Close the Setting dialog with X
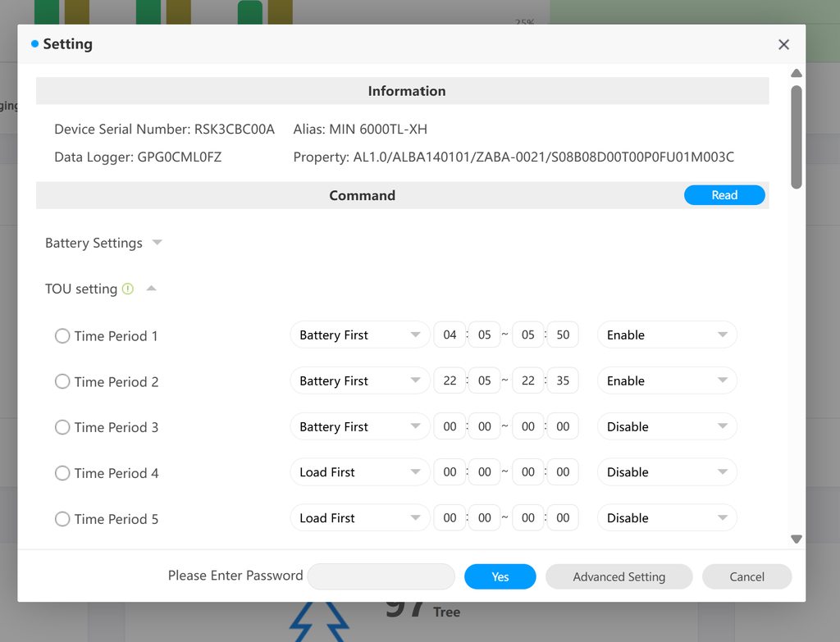Viewport: 840px width, 642px height. 783,45
